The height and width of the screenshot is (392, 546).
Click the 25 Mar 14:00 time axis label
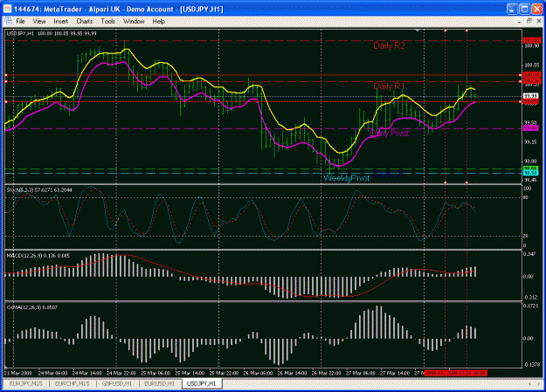tap(190, 373)
